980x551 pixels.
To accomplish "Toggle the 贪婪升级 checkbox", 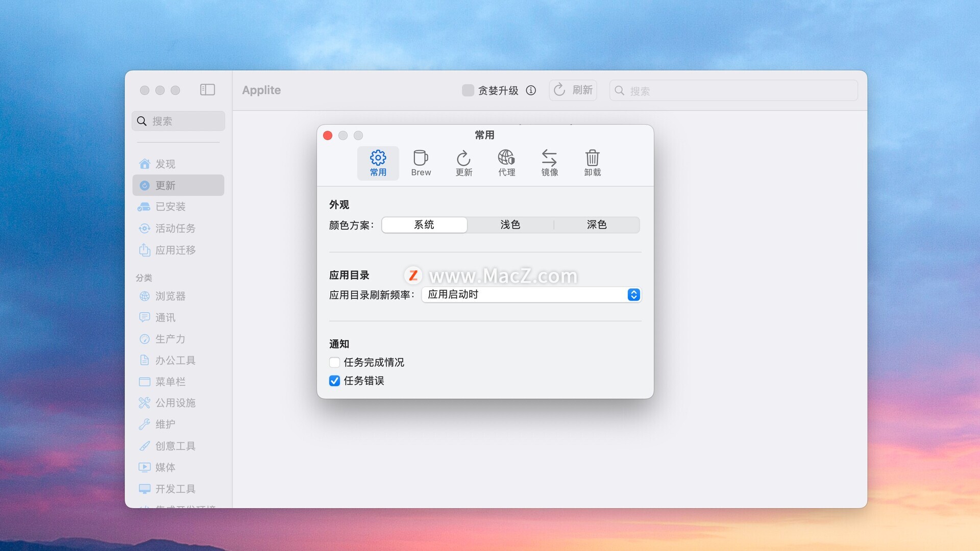I will pos(468,90).
